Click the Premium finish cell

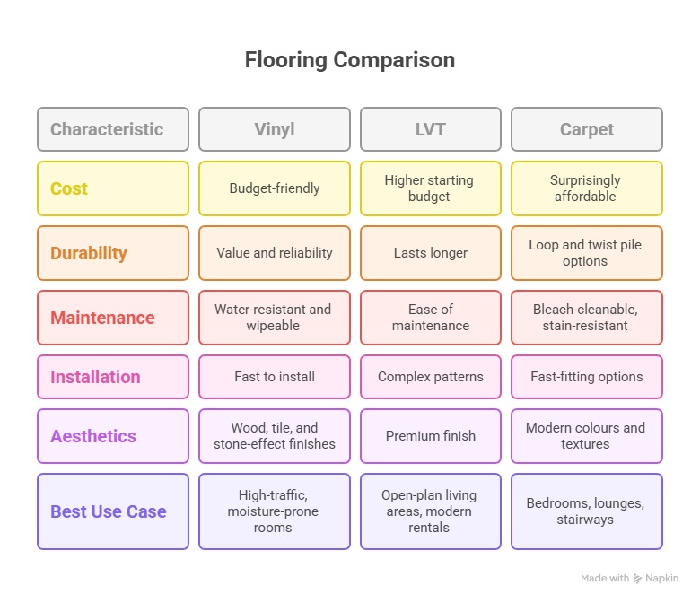(431, 436)
